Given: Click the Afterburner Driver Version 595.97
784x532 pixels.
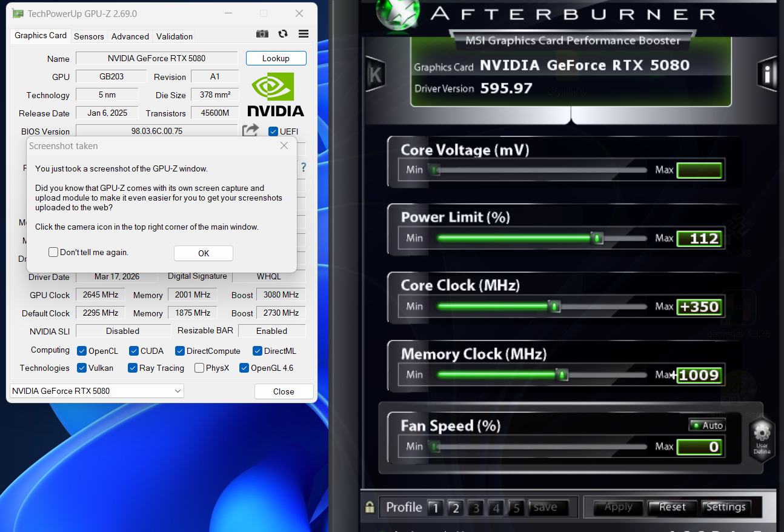Looking at the screenshot, I should (506, 88).
